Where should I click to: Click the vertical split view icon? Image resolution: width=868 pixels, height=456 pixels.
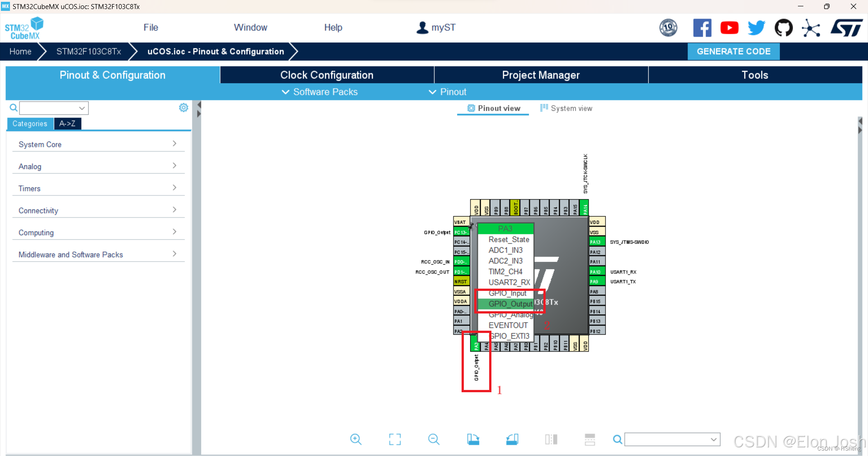click(551, 439)
